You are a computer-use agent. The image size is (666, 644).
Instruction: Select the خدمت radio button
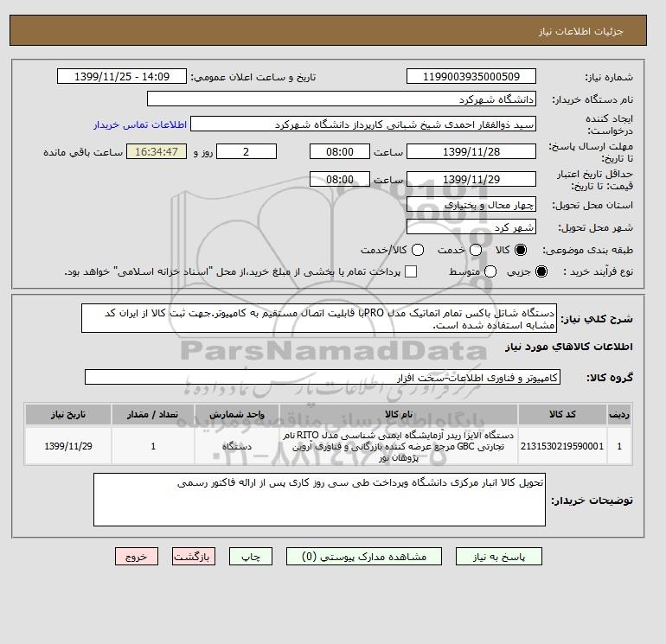476,250
